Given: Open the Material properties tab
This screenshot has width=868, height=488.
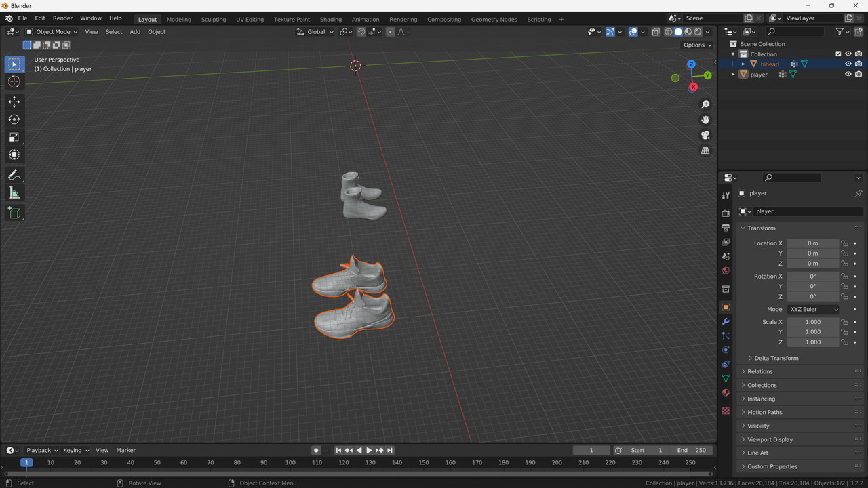Looking at the screenshot, I should tap(726, 392).
